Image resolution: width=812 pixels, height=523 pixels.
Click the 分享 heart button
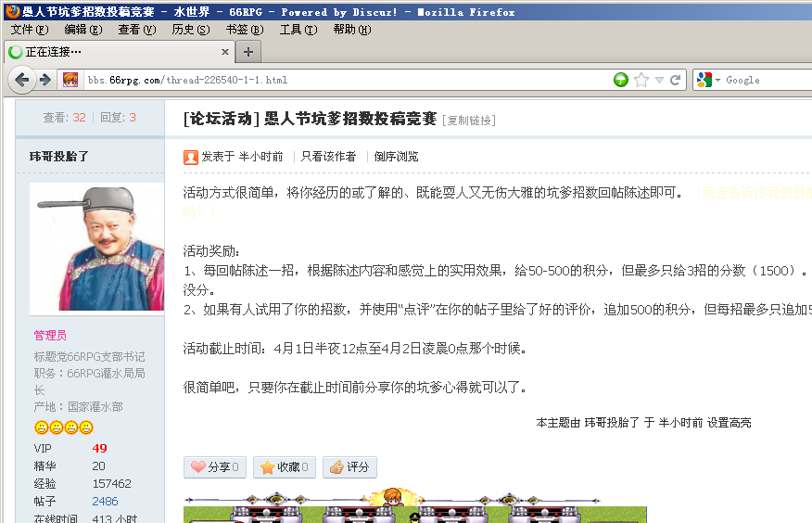click(x=215, y=467)
